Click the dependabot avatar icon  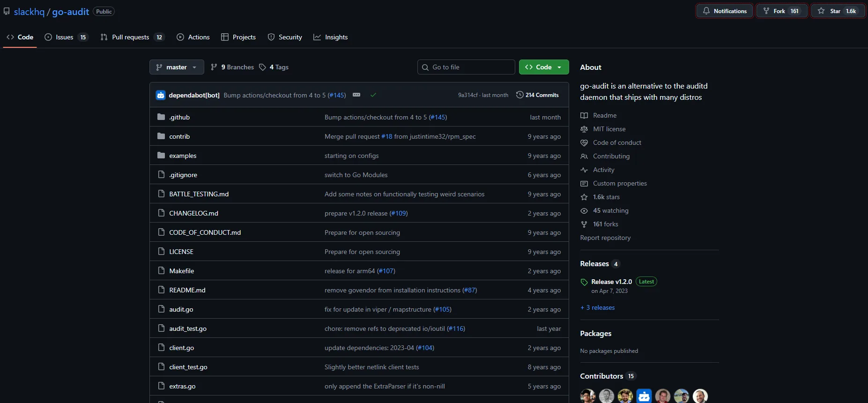pos(161,95)
